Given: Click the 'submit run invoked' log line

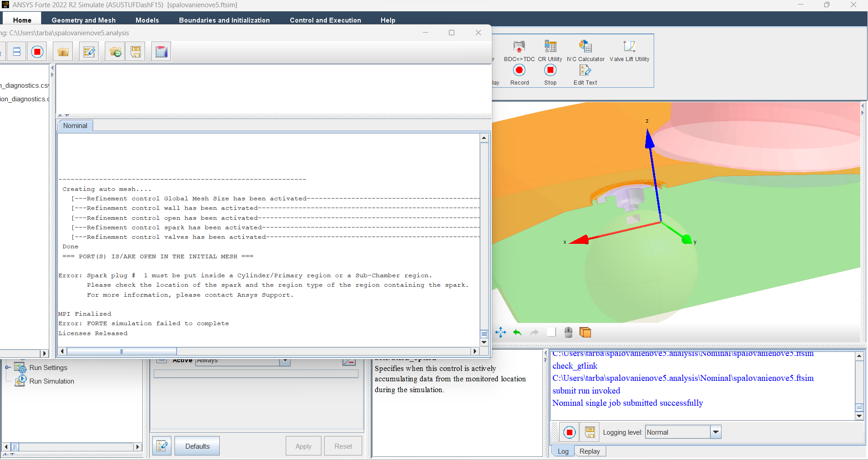Looking at the screenshot, I should click(x=586, y=390).
